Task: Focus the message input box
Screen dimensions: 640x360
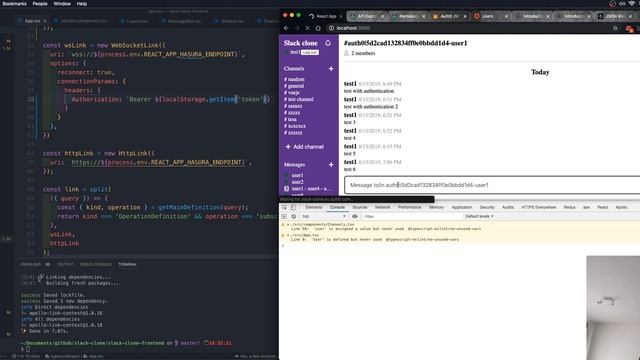Action: (x=492, y=185)
